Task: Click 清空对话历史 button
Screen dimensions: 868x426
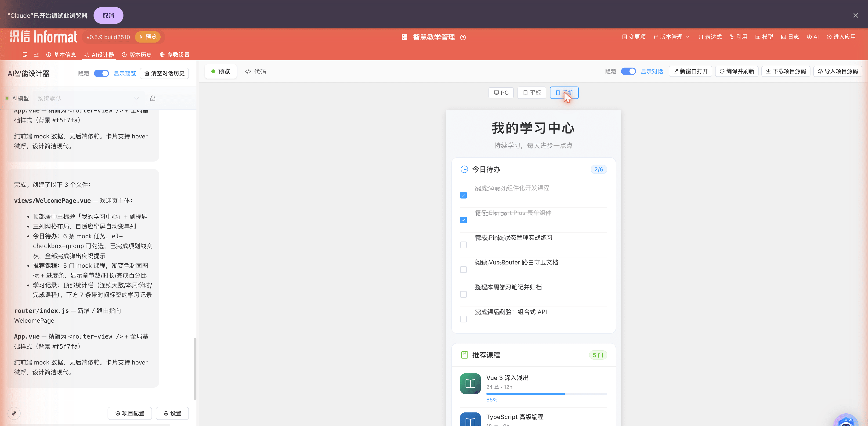Action: click(x=164, y=73)
